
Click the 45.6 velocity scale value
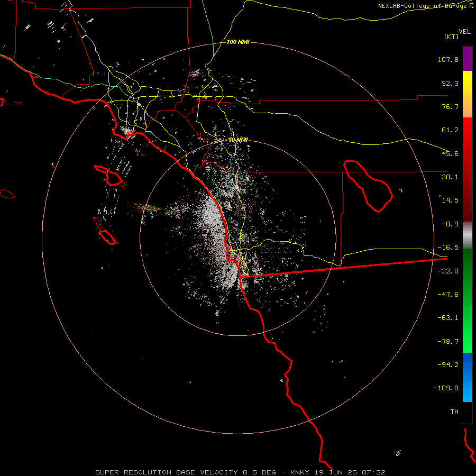(450, 153)
